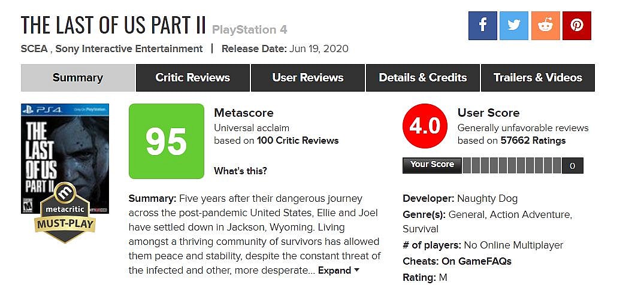Open the User Reviews tab

click(307, 78)
